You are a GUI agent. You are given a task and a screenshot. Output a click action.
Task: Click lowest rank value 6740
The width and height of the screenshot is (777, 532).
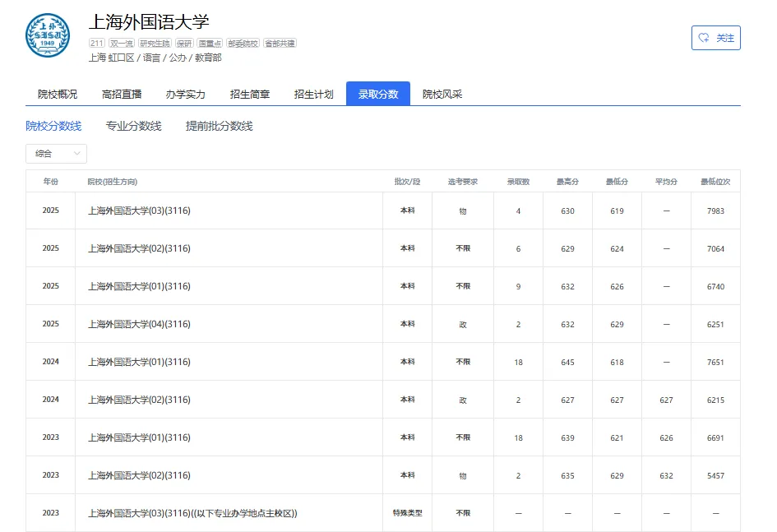715,286
